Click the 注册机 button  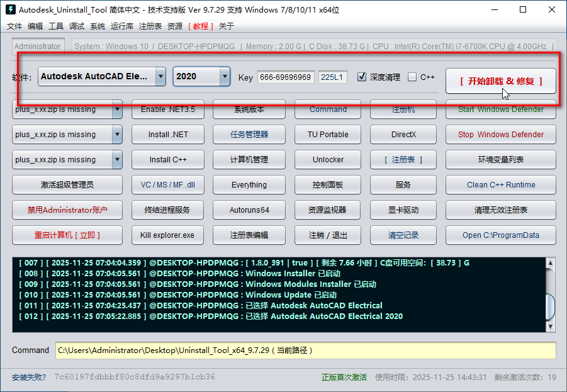pyautogui.click(x=403, y=109)
